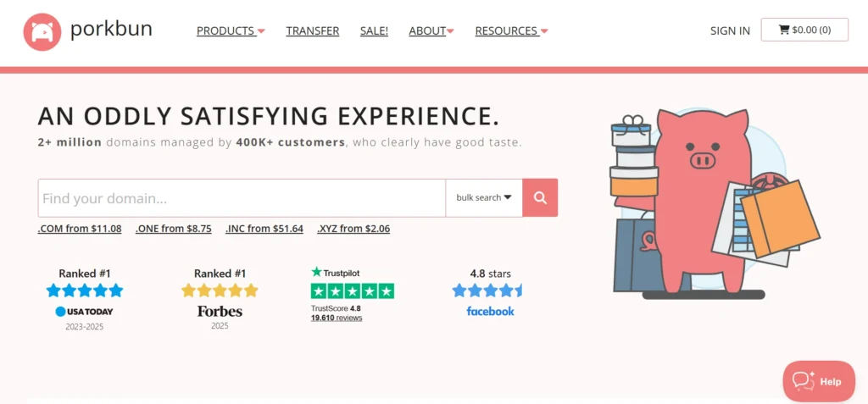Open the 19,610 reviews Trustpilot link

[337, 318]
